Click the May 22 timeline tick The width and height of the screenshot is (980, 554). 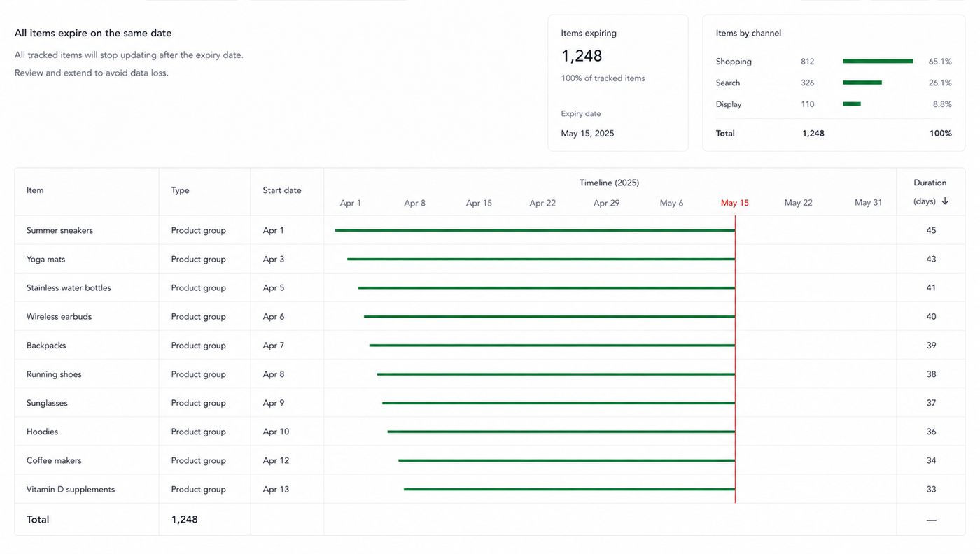tap(799, 203)
